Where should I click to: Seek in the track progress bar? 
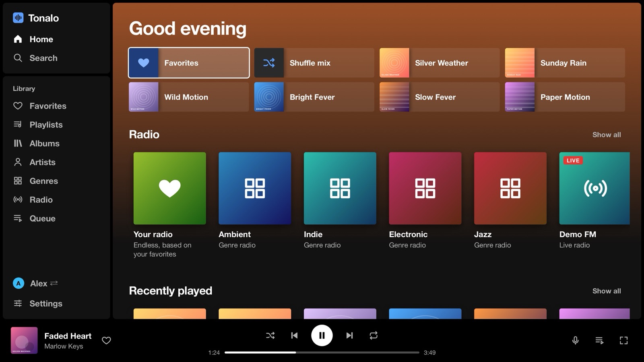coord(322,352)
